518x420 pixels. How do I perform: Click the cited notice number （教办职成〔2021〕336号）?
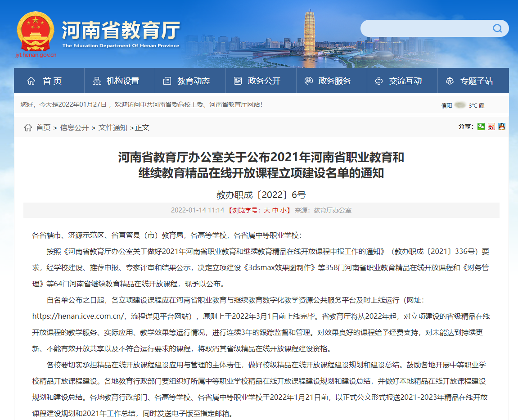click(x=434, y=252)
